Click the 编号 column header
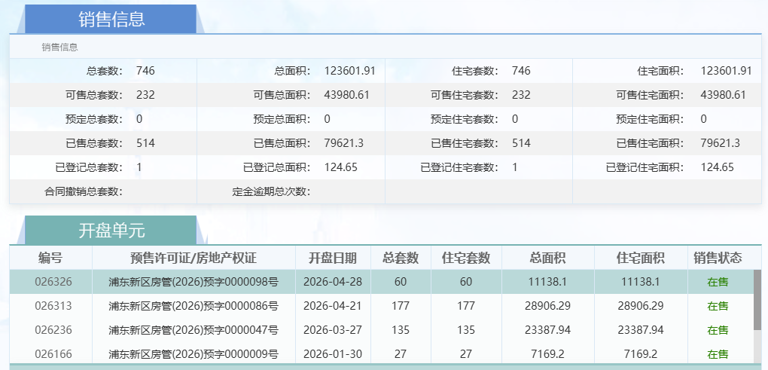Screen dimensions: 768x370 point(50,257)
